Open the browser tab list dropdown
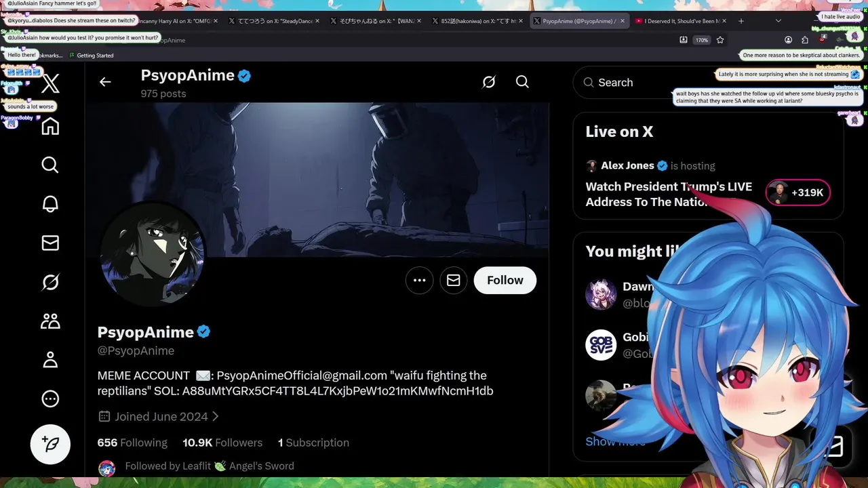This screenshot has width=868, height=488. tap(778, 21)
